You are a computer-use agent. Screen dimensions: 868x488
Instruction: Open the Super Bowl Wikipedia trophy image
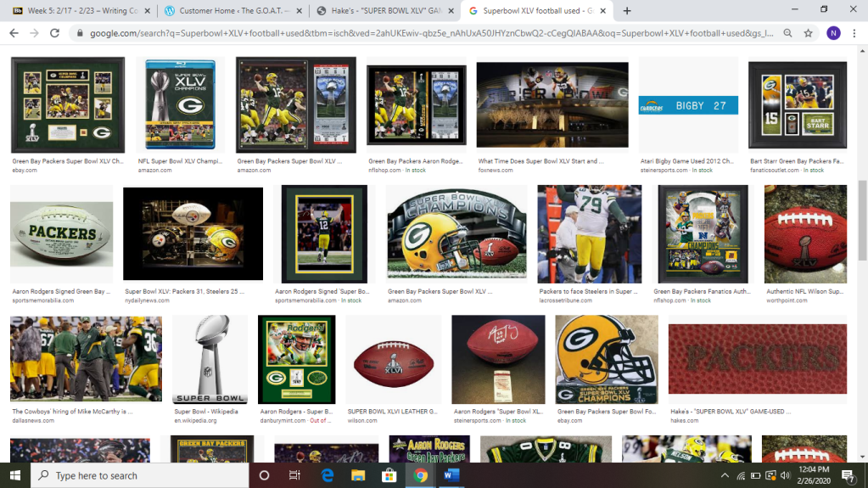click(x=210, y=359)
